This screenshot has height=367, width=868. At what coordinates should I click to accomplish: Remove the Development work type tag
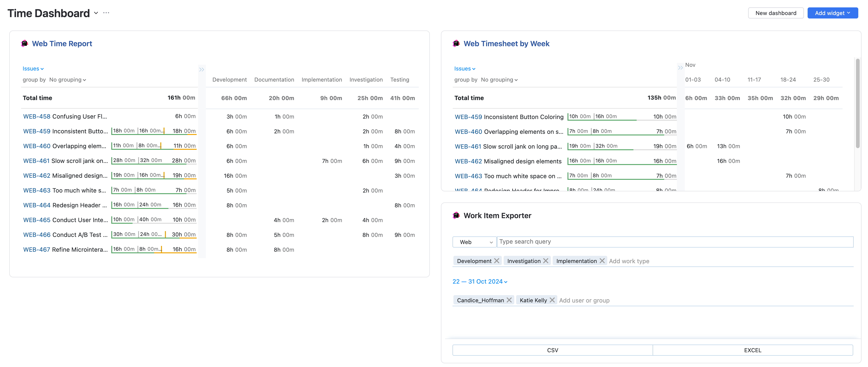[x=497, y=261]
